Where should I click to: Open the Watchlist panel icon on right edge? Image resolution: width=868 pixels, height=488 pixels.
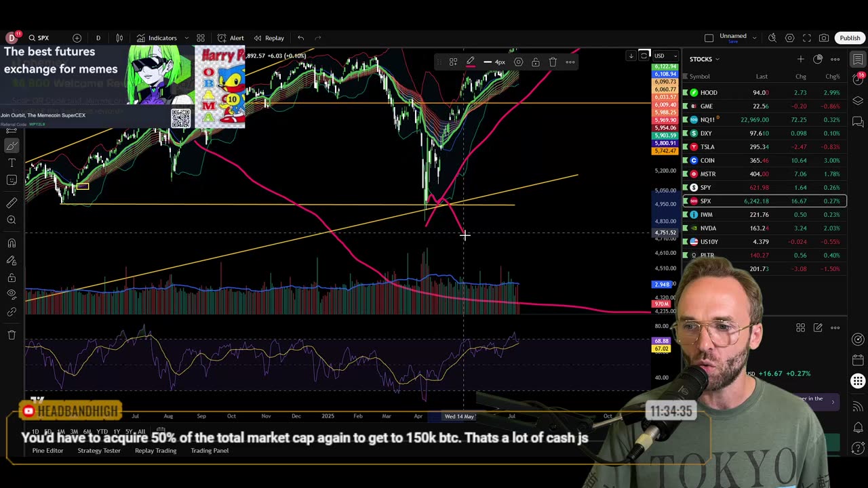click(x=858, y=60)
